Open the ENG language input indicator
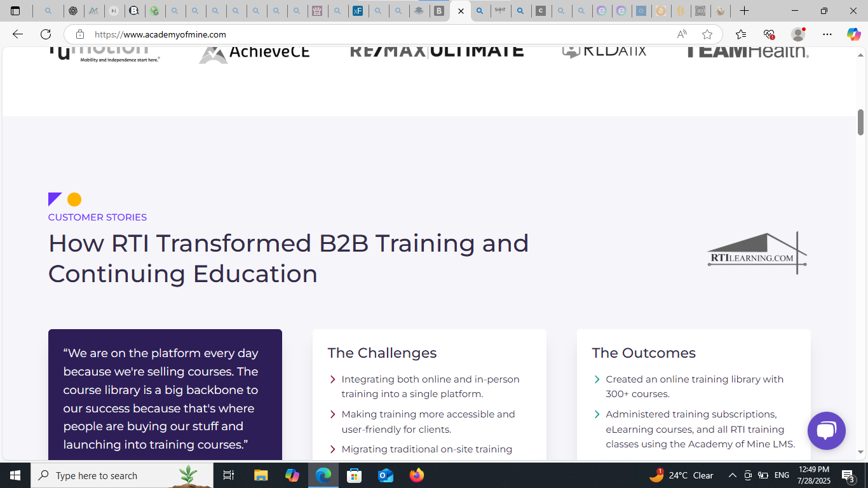Image resolution: width=868 pixels, height=488 pixels. pyautogui.click(x=782, y=475)
